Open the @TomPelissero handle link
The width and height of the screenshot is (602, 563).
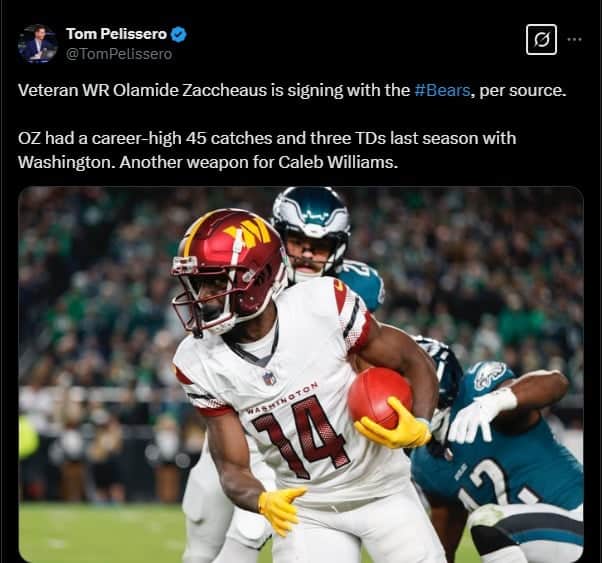119,54
